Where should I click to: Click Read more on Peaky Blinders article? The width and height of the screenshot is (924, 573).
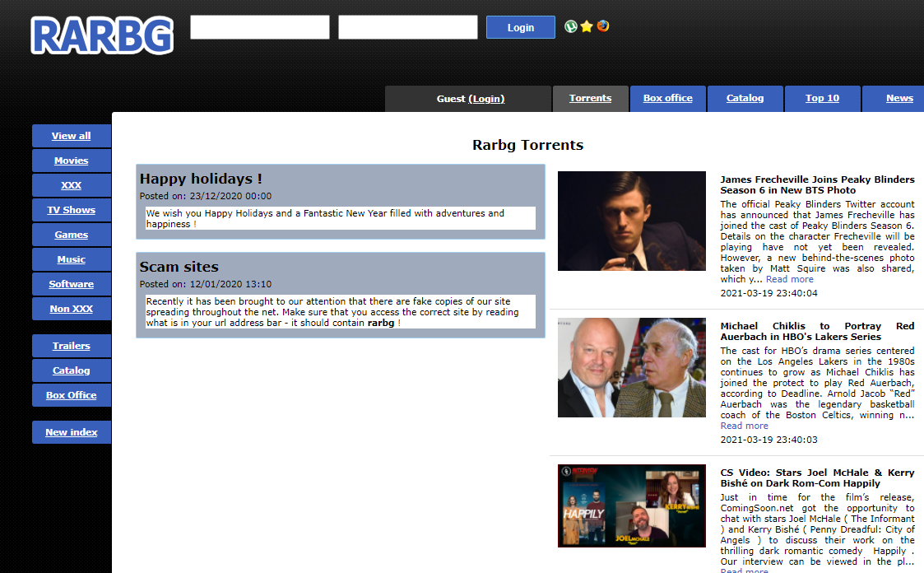790,279
